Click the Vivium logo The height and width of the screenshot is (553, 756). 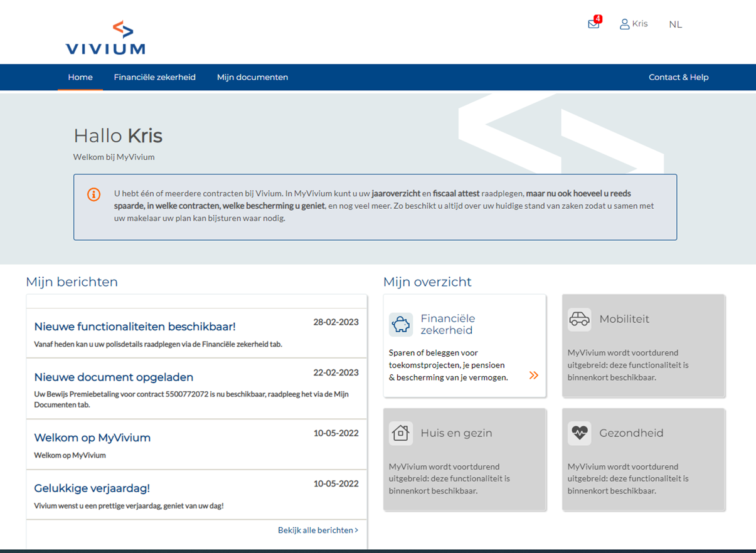(105, 38)
